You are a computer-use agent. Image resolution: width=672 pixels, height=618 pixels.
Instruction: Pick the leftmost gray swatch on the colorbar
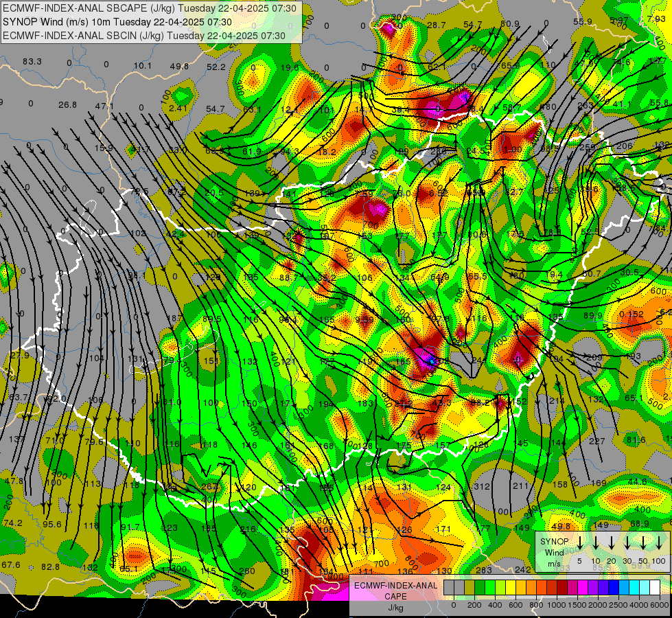click(x=449, y=588)
